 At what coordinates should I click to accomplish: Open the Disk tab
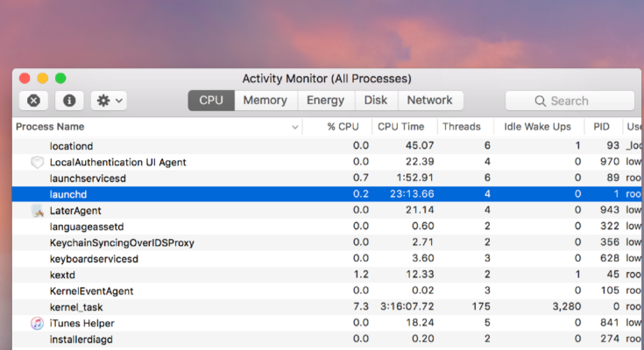pyautogui.click(x=376, y=101)
